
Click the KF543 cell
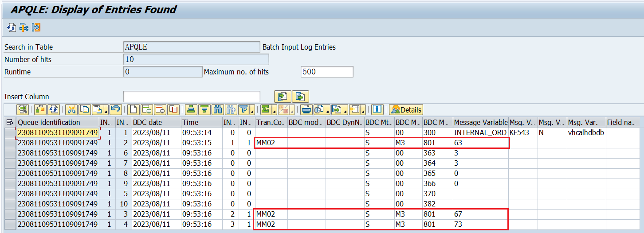pyautogui.click(x=523, y=132)
